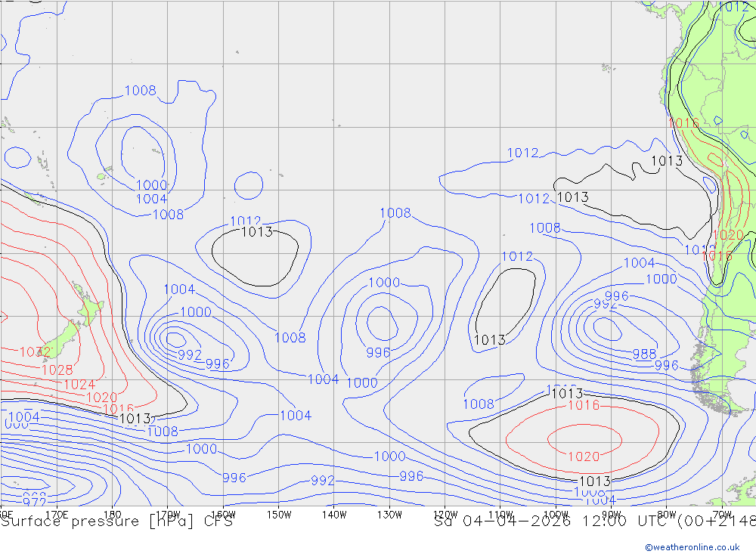Click the 'Surface pressure [hPa] CFS' title text
The height and width of the screenshot is (554, 756).
[116, 522]
